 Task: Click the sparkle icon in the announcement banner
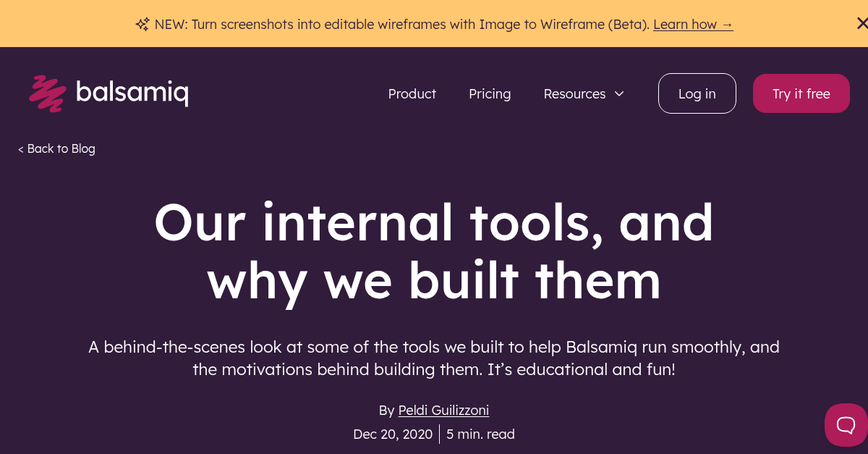click(x=142, y=23)
